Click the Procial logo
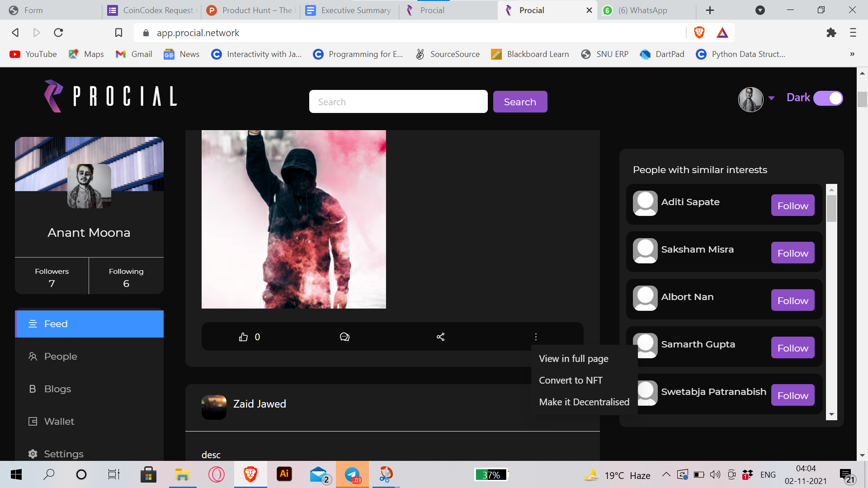This screenshot has width=868, height=488. pyautogui.click(x=111, y=96)
